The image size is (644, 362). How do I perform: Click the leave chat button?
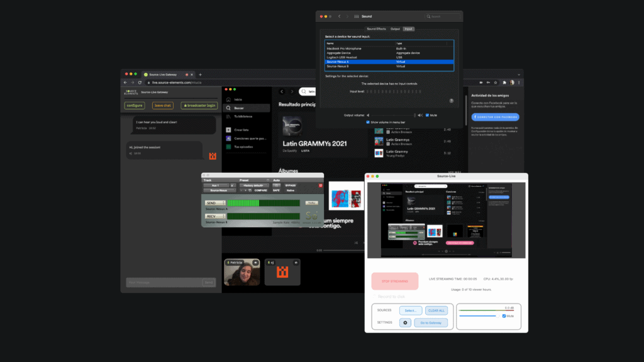163,106
